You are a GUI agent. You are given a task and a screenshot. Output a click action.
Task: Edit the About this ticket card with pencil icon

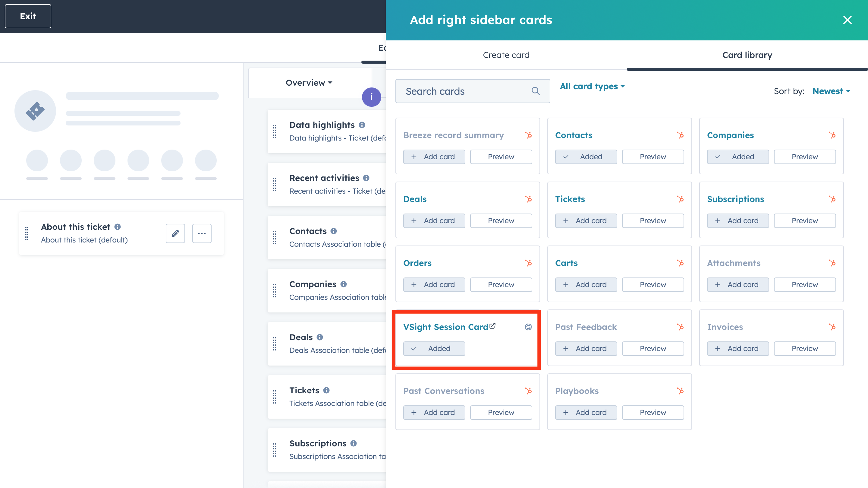(175, 233)
